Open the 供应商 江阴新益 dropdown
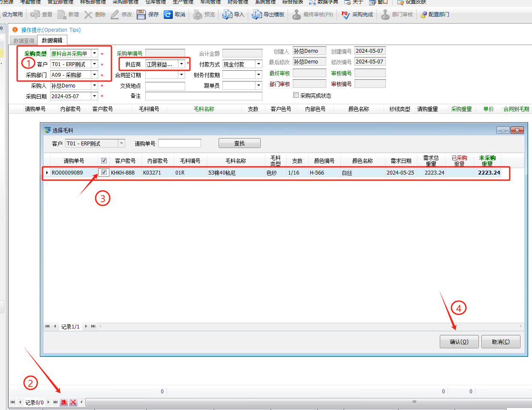Image resolution: width=532 pixels, height=410 pixels. 181,64
